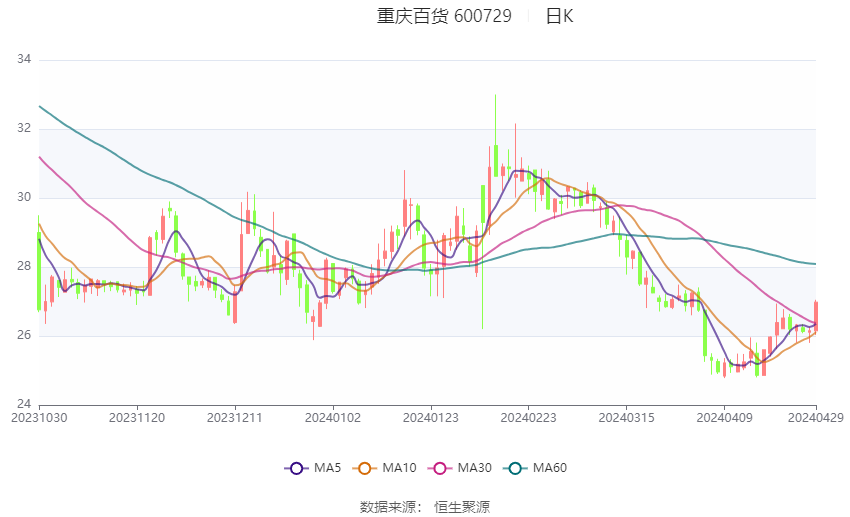The width and height of the screenshot is (850, 517).
Task: Click the data source text 恒生聚源
Action: pyautogui.click(x=462, y=507)
